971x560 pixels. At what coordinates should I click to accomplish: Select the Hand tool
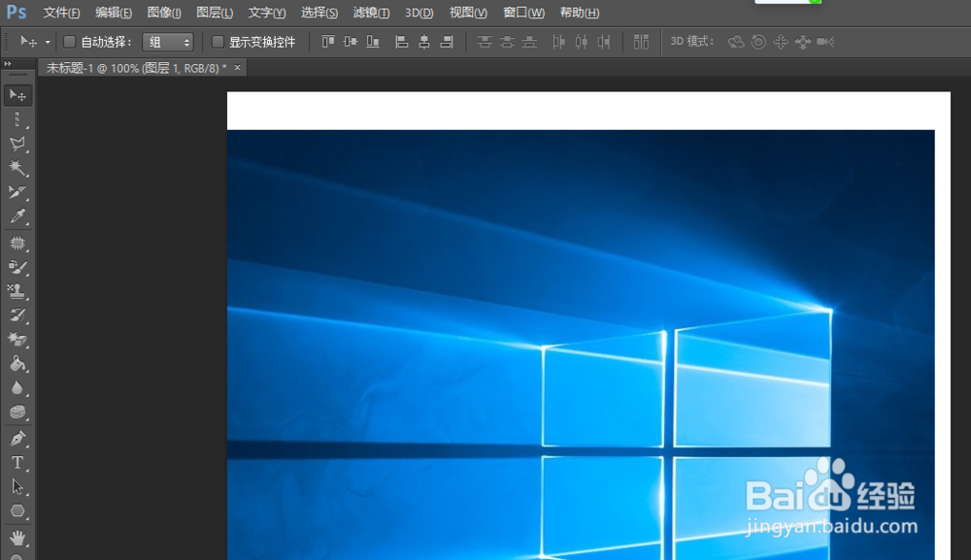tap(17, 539)
